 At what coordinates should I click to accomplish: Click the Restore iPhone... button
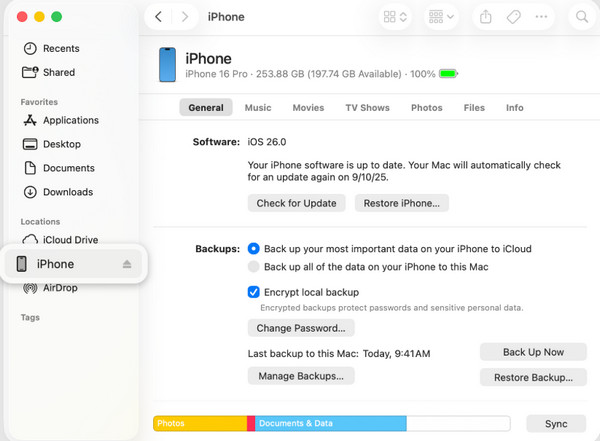click(401, 203)
